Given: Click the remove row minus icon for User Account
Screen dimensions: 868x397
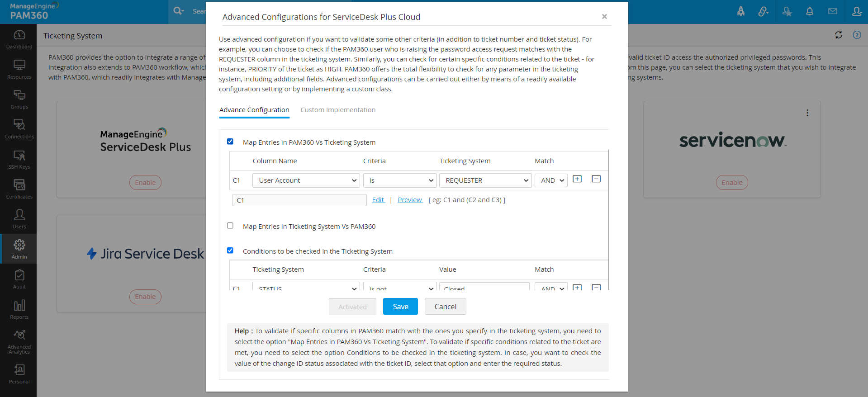Looking at the screenshot, I should click(596, 179).
